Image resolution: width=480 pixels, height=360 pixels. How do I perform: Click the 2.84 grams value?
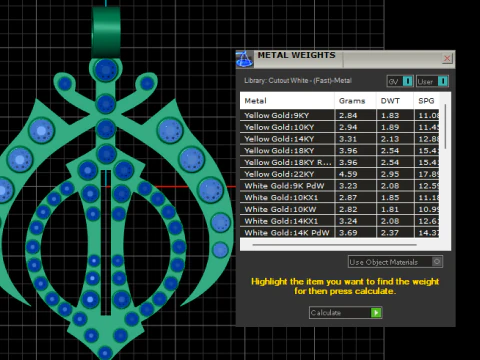348,115
